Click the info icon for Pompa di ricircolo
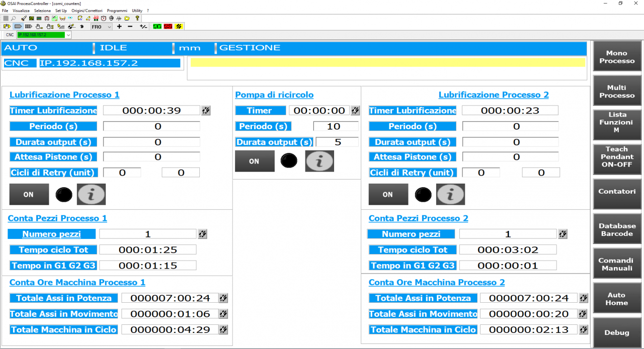The width and height of the screenshot is (644, 349). point(319,161)
